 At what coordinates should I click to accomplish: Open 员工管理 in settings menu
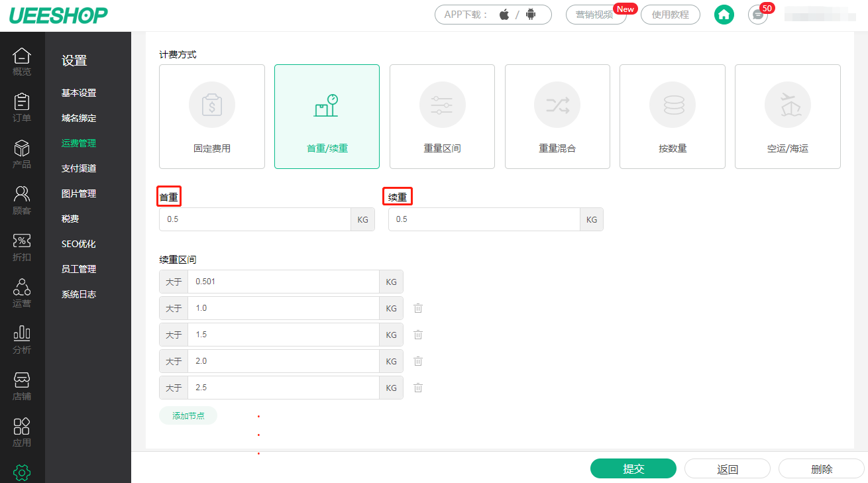coord(79,269)
